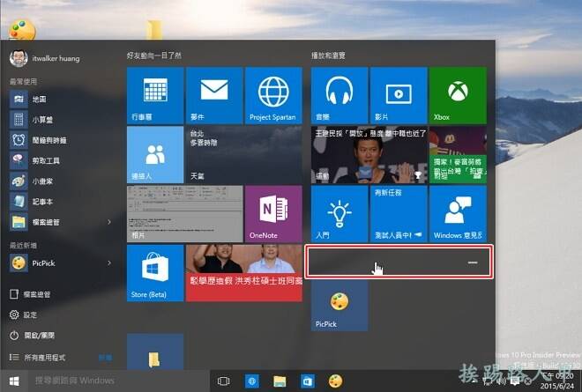Open the Weather (天氣) tile
The image size is (582, 392).
(x=244, y=155)
